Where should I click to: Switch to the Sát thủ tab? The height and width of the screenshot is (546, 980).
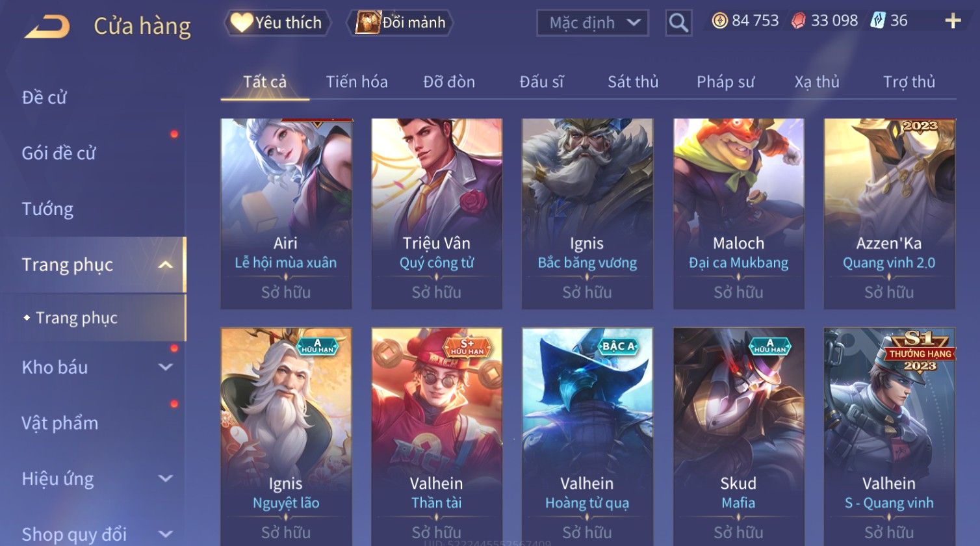633,82
